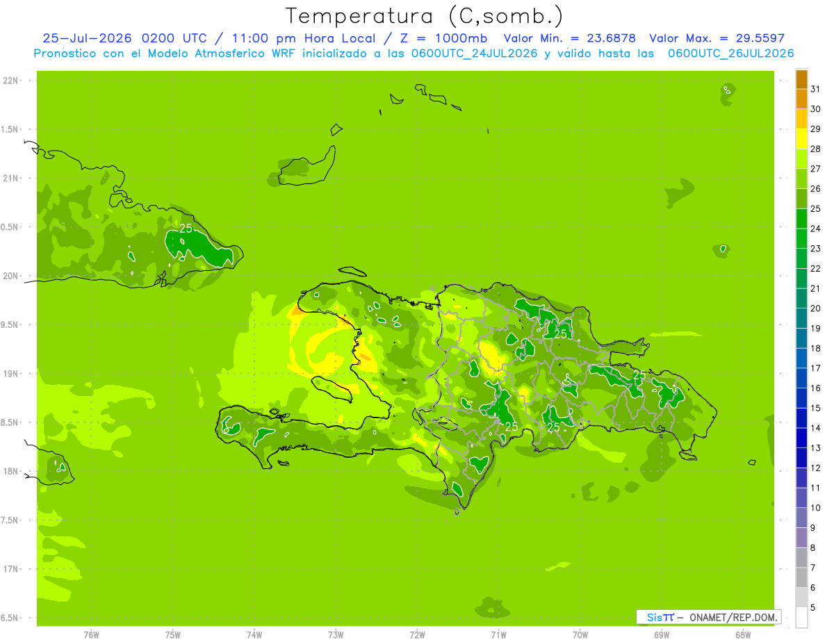Click the '76W' longitude label

click(91, 634)
